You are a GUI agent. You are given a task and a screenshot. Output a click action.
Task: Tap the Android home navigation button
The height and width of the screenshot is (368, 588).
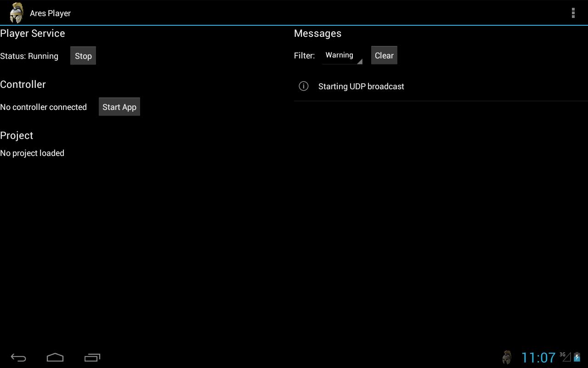[x=55, y=357]
